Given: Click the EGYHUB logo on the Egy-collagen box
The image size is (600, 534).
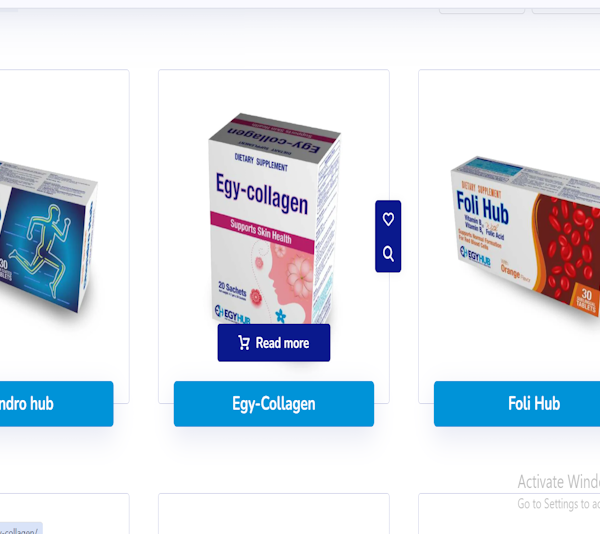Looking at the screenshot, I should click(x=232, y=314).
